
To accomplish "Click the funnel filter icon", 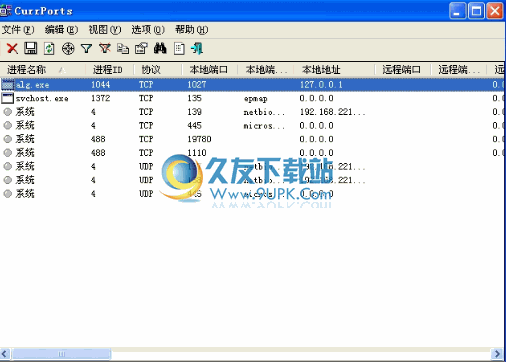I will 86,49.
